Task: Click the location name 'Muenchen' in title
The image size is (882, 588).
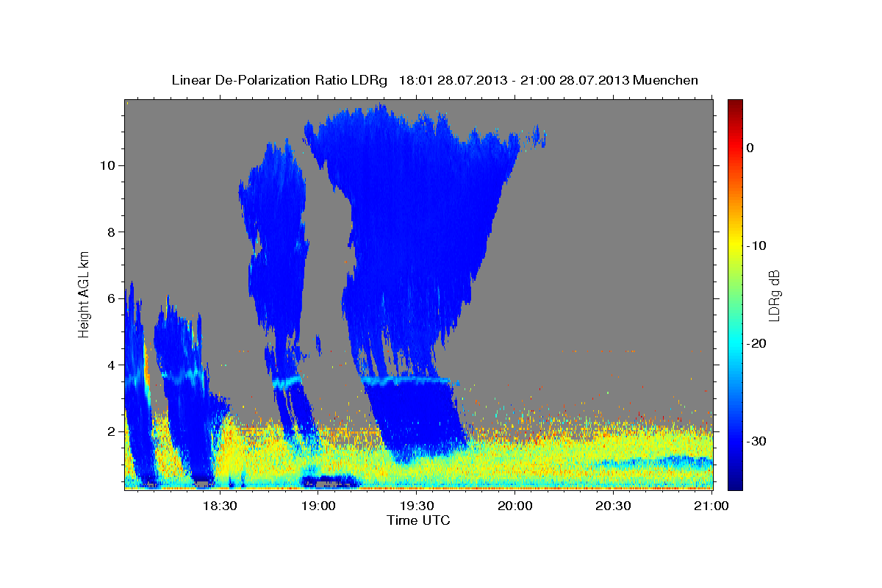Action: [666, 80]
